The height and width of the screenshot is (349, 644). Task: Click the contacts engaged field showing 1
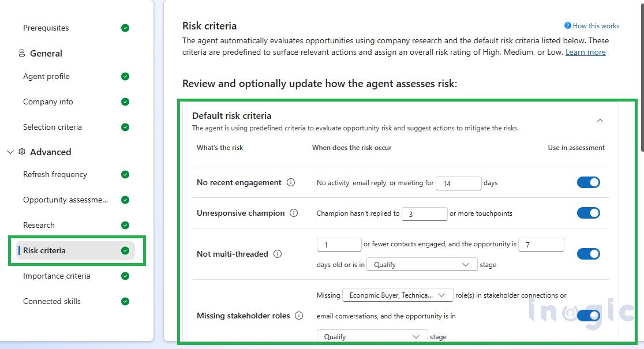click(339, 245)
